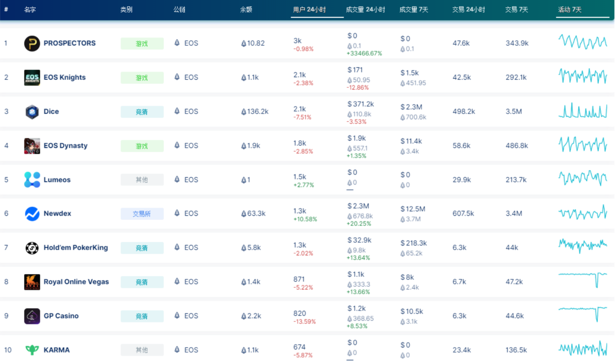Image resolution: width=616 pixels, height=364 pixels.
Task: Open the Newdex name link
Action: click(57, 213)
